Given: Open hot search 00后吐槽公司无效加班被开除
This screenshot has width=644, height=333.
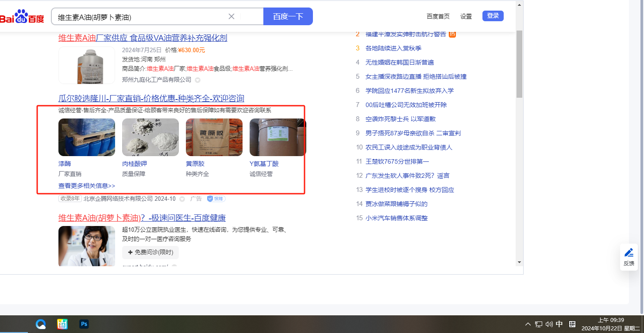Looking at the screenshot, I should [406, 105].
